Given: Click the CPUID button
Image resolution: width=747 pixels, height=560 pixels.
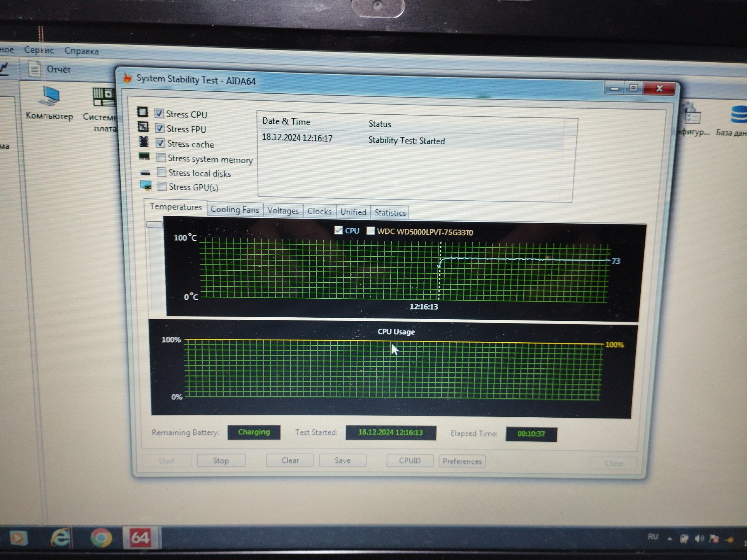Looking at the screenshot, I should [x=410, y=460].
